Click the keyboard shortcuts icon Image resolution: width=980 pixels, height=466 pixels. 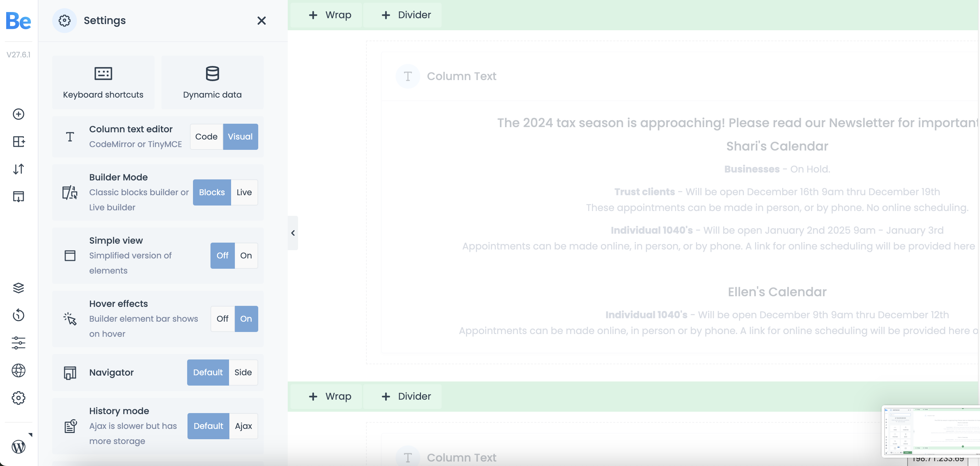click(x=103, y=73)
